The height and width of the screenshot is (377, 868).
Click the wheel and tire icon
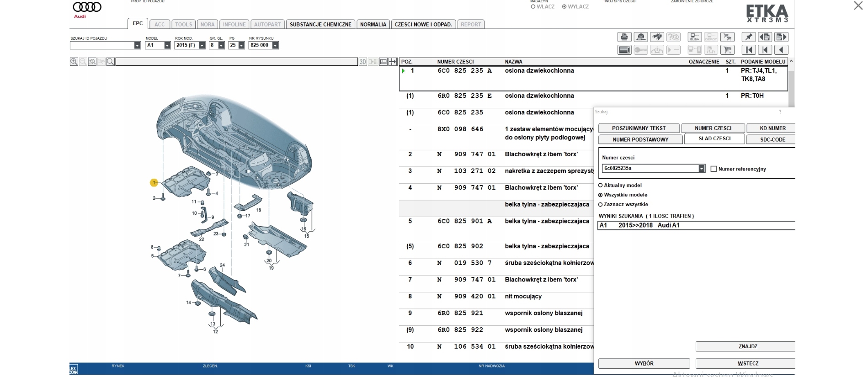pyautogui.click(x=641, y=37)
